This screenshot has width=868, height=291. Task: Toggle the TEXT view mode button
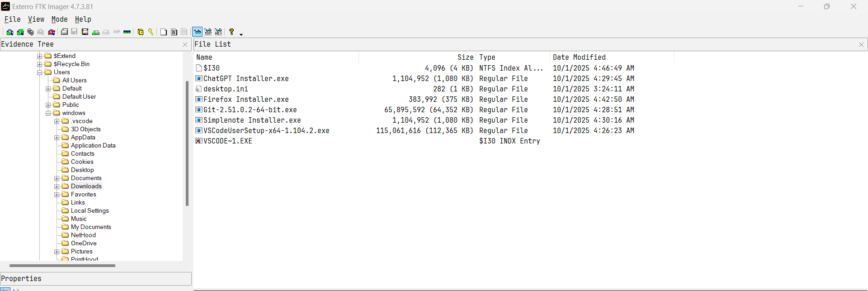tap(208, 32)
